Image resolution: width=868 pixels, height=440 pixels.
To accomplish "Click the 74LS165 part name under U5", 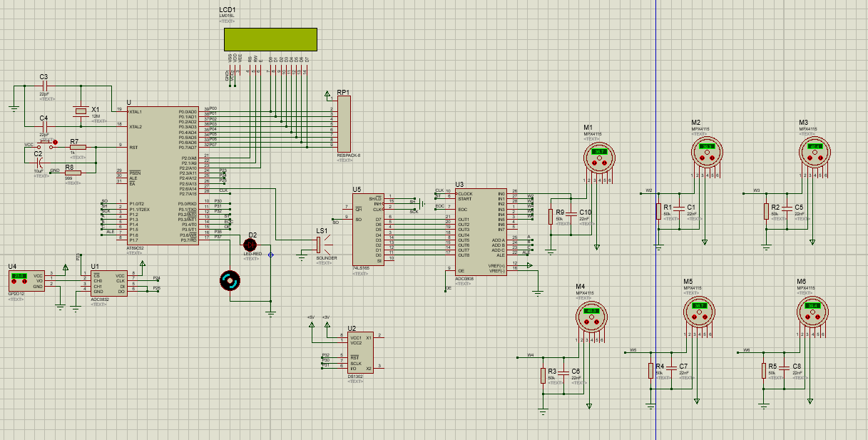I will coord(360,269).
